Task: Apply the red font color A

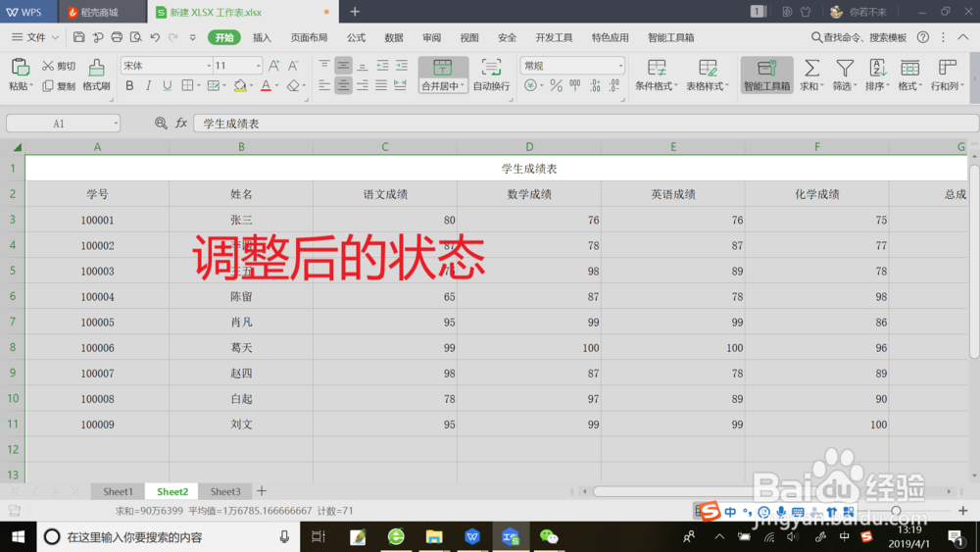Action: [x=266, y=85]
